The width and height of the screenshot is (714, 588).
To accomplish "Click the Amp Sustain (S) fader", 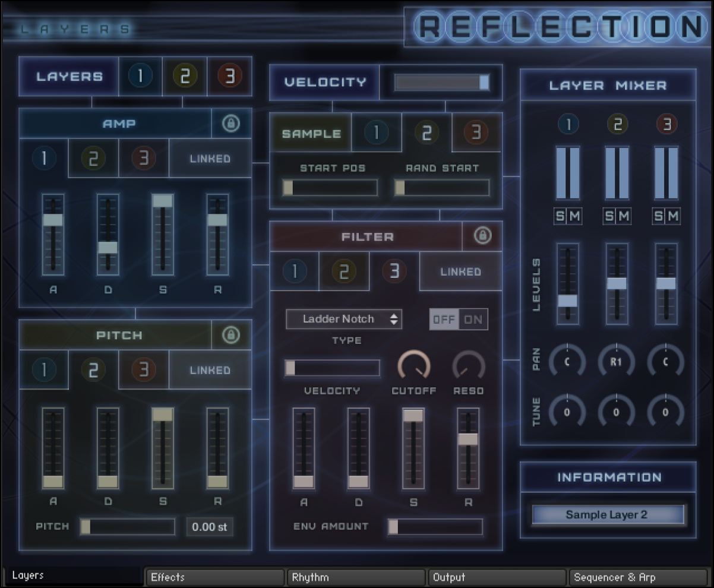I will coord(163,234).
